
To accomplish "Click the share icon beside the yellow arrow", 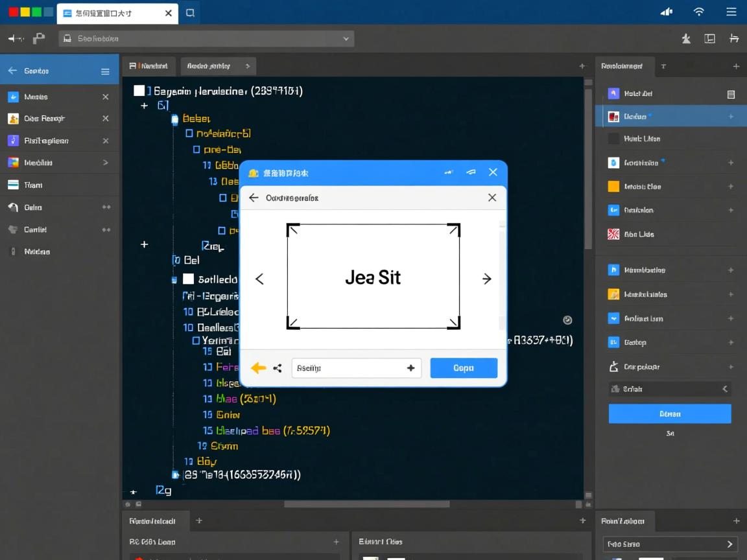I will 278,368.
